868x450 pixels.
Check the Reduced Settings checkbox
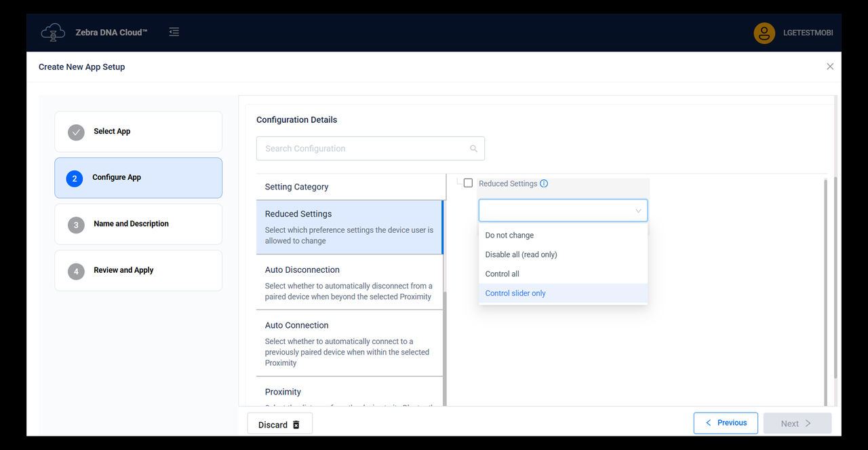[468, 183]
